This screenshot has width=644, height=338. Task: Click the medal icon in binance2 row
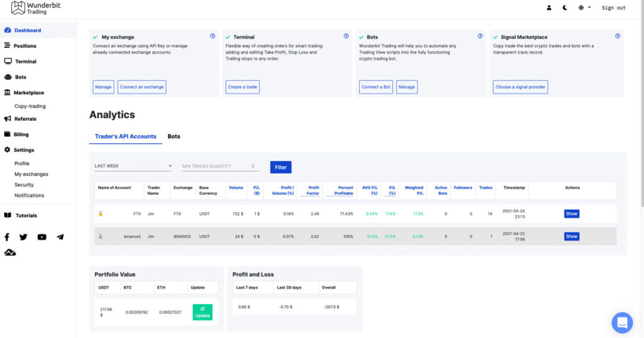[x=100, y=236]
